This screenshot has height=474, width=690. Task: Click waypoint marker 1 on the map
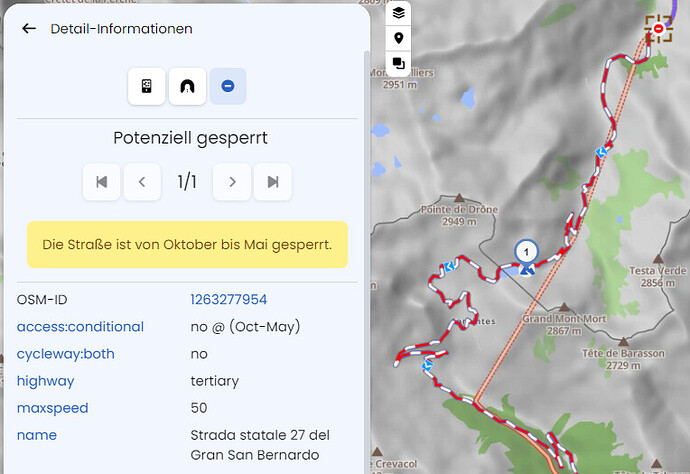[526, 252]
